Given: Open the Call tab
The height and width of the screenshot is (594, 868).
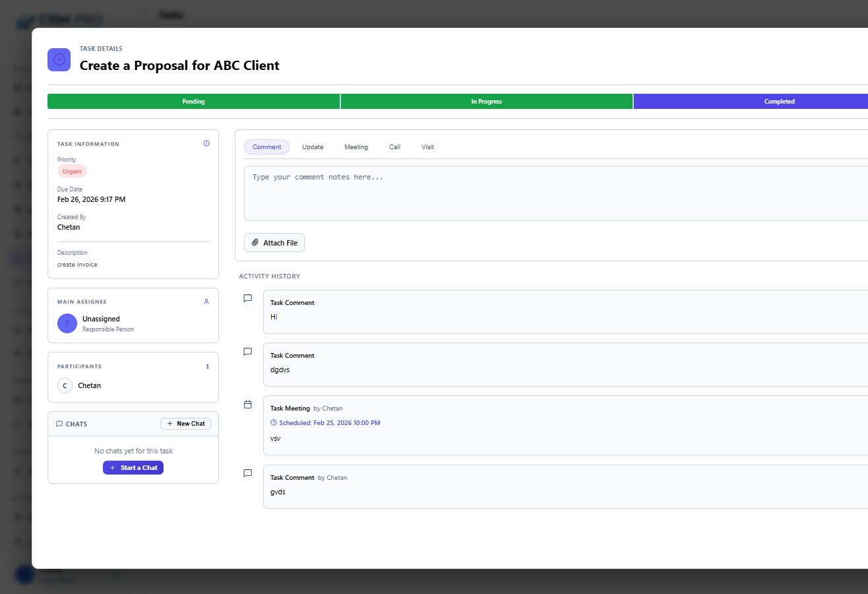Looking at the screenshot, I should click(x=394, y=147).
